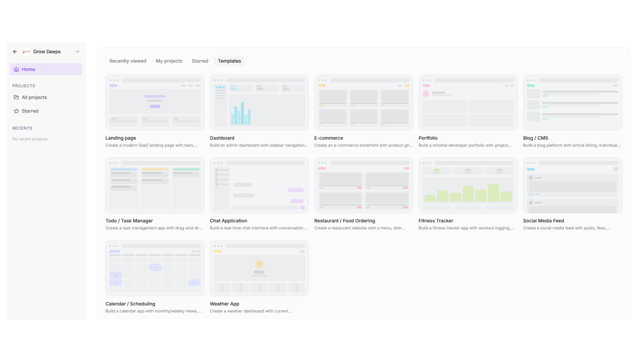Screen dimensions: 644x362
Task: Click the 'Landing page' template title
Action: (121, 138)
